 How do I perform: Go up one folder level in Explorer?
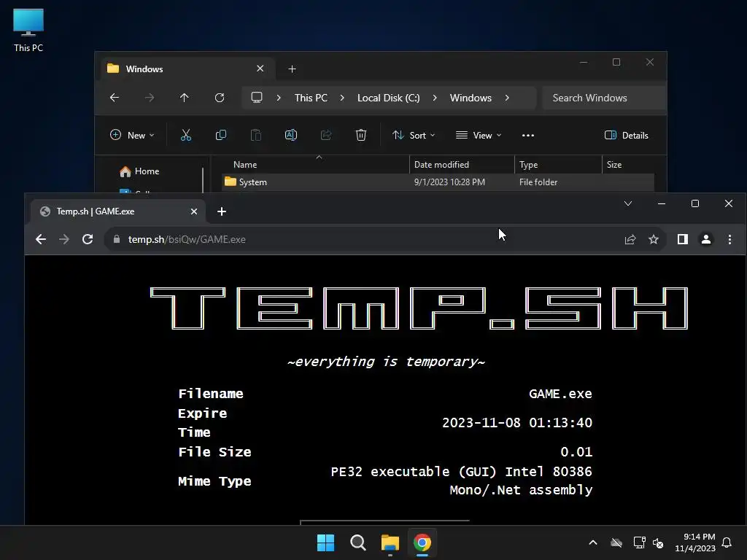pos(185,98)
